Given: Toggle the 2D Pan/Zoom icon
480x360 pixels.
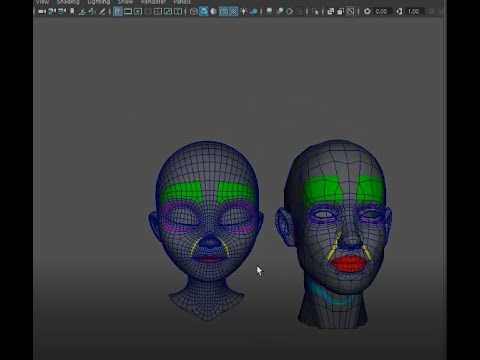Looking at the screenshot, I should pos(92,12).
